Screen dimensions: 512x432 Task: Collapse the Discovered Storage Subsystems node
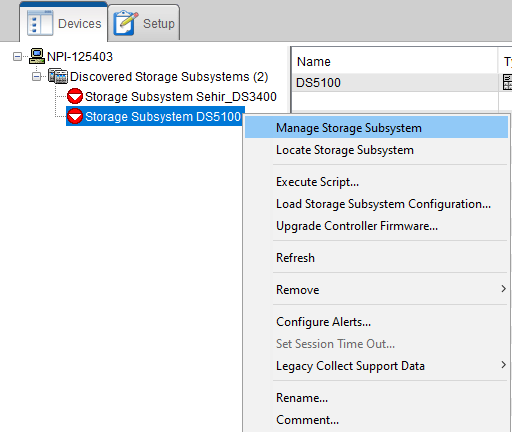36,76
